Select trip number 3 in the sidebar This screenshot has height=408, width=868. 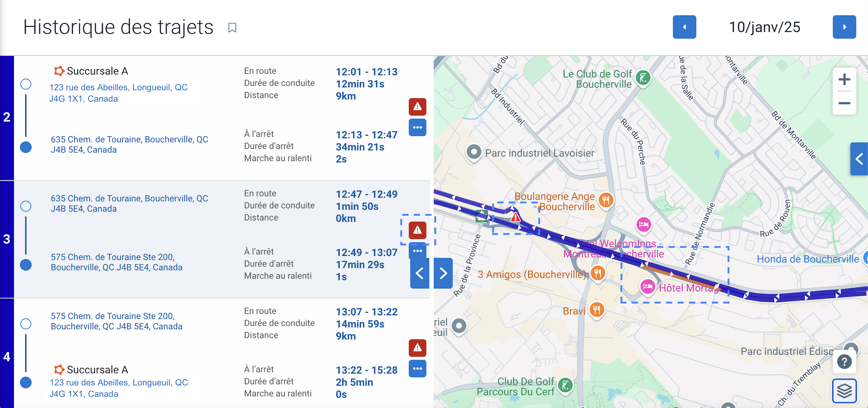pyautogui.click(x=7, y=239)
